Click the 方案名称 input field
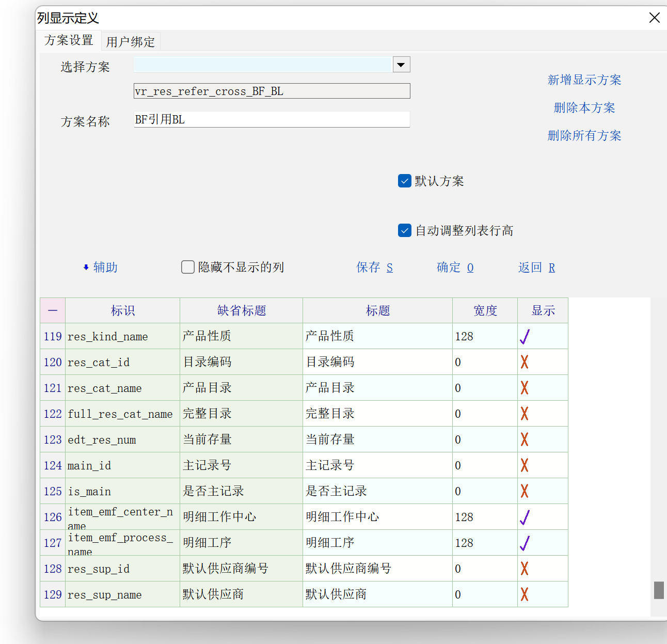The width and height of the screenshot is (667, 644). coord(272,119)
